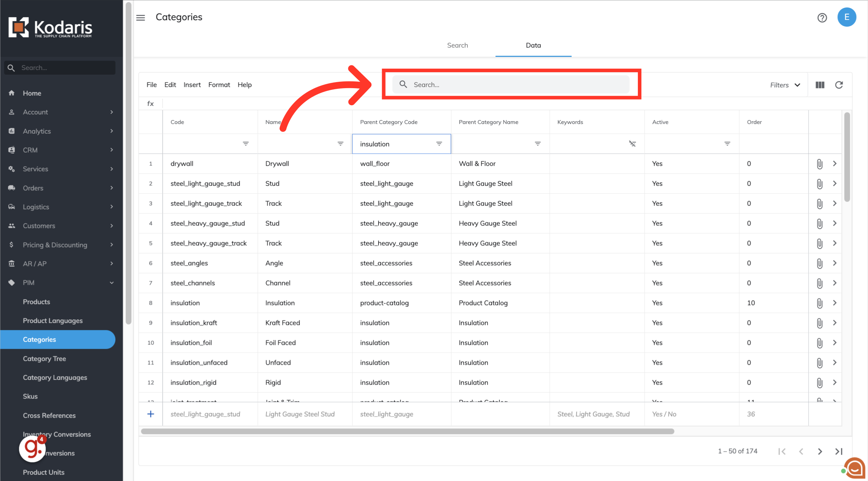The height and width of the screenshot is (481, 868).
Task: Open the chat support bubble icon
Action: pos(855,468)
